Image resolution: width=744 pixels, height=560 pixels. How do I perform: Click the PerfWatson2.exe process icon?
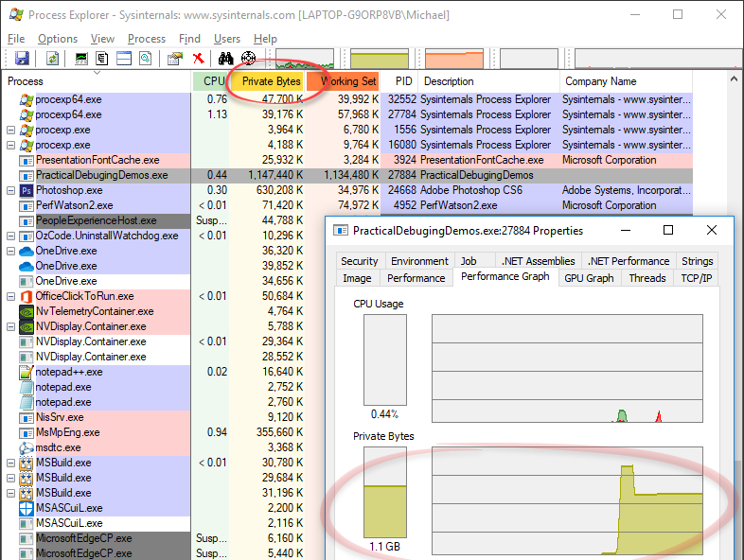[27, 206]
